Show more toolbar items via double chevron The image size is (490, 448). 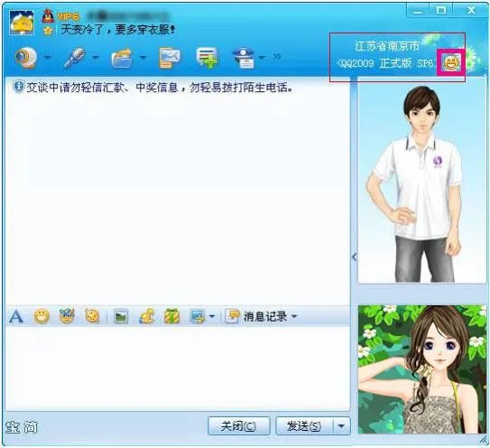[277, 57]
